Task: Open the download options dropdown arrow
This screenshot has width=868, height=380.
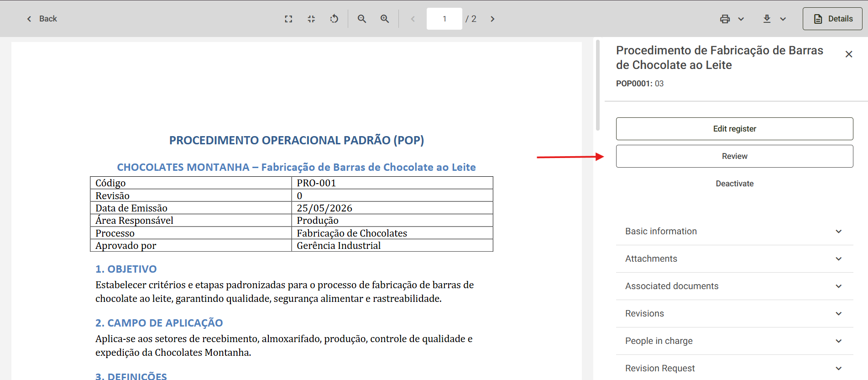Action: click(x=783, y=19)
